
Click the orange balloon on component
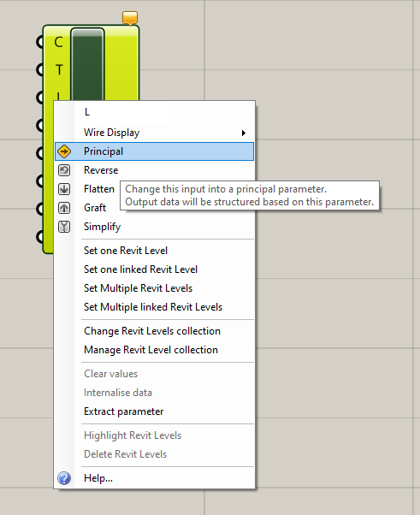tap(130, 18)
